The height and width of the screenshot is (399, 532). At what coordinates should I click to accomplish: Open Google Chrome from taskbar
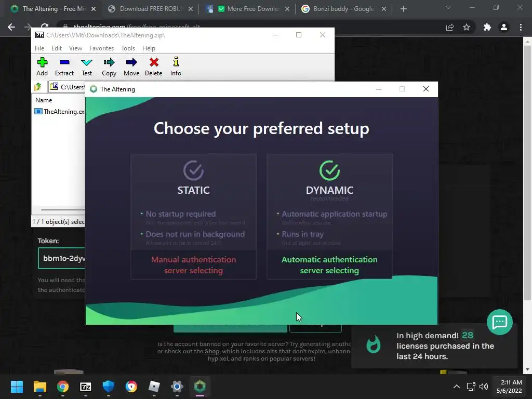tap(63, 387)
